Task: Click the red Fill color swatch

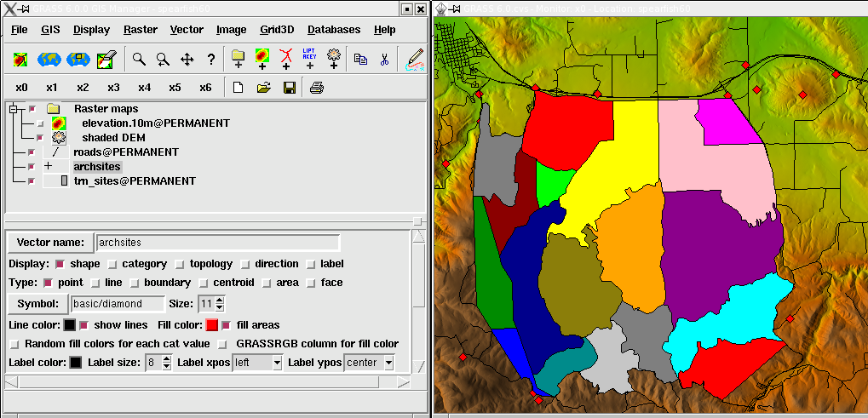Action: tap(211, 325)
